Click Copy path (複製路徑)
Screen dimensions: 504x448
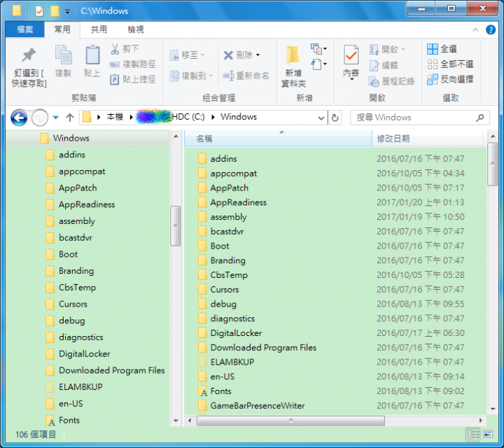click(132, 64)
